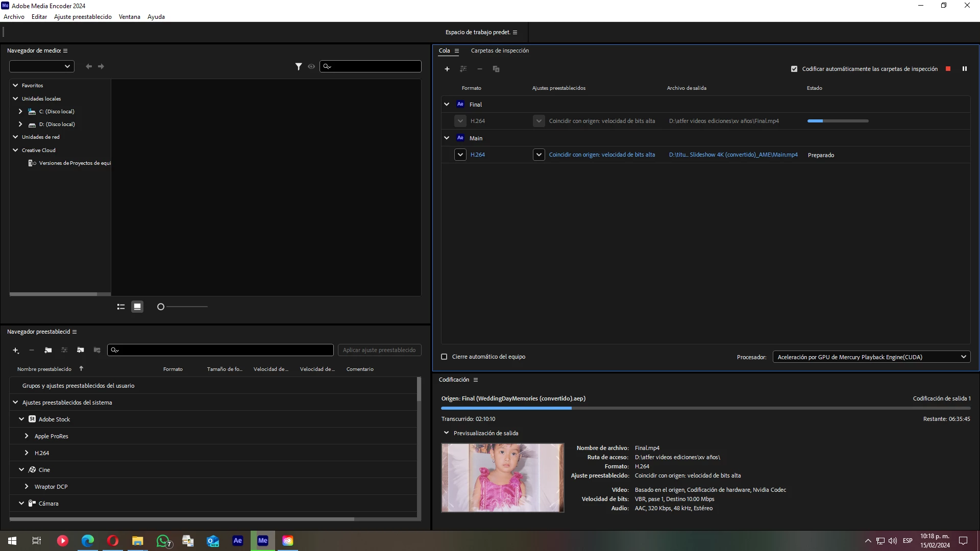Pause the queue encoding

tap(964, 69)
